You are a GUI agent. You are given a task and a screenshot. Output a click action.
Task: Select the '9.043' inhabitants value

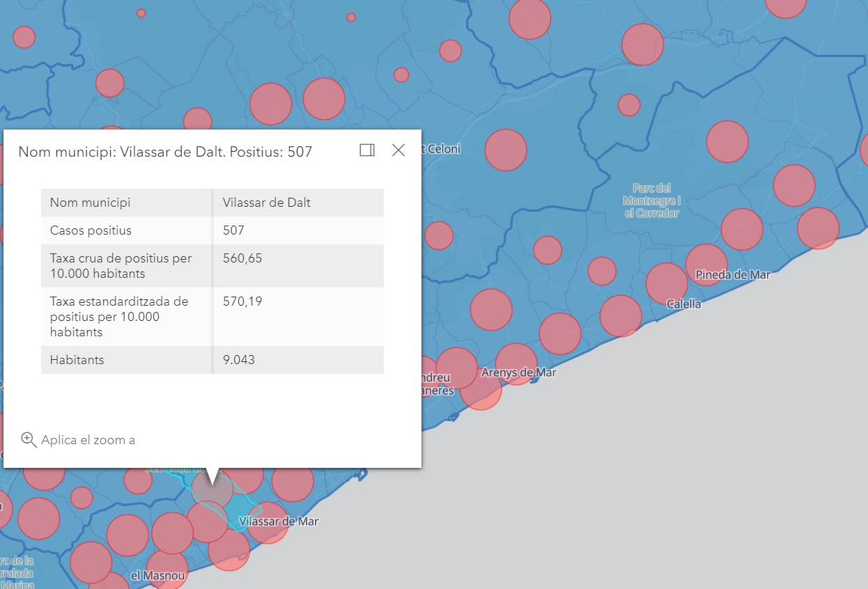point(239,360)
